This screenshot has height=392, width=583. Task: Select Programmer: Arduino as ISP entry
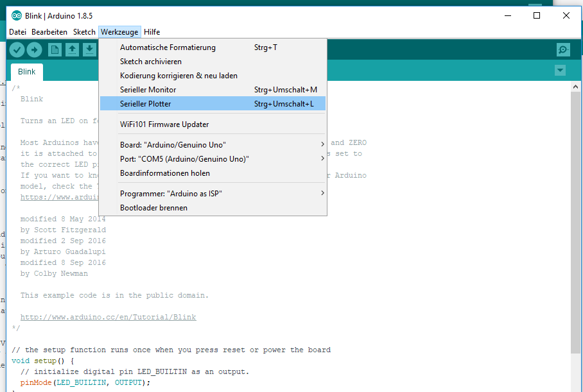(213, 194)
